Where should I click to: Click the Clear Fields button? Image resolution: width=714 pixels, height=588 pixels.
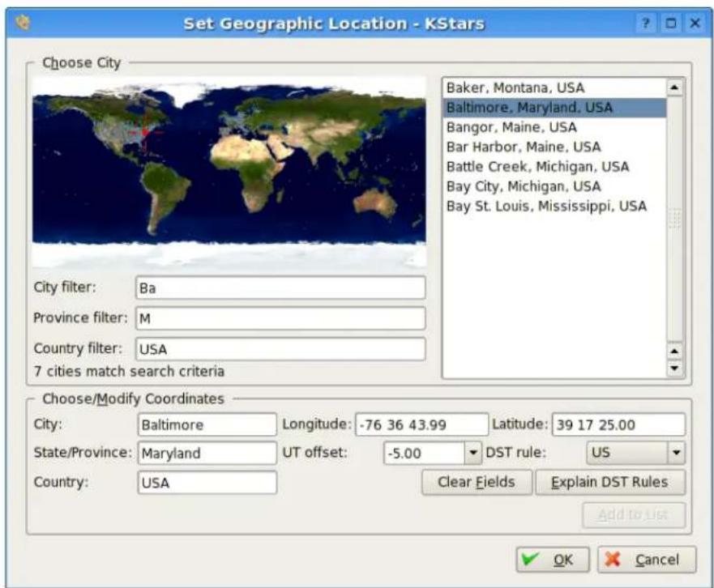coord(477,482)
